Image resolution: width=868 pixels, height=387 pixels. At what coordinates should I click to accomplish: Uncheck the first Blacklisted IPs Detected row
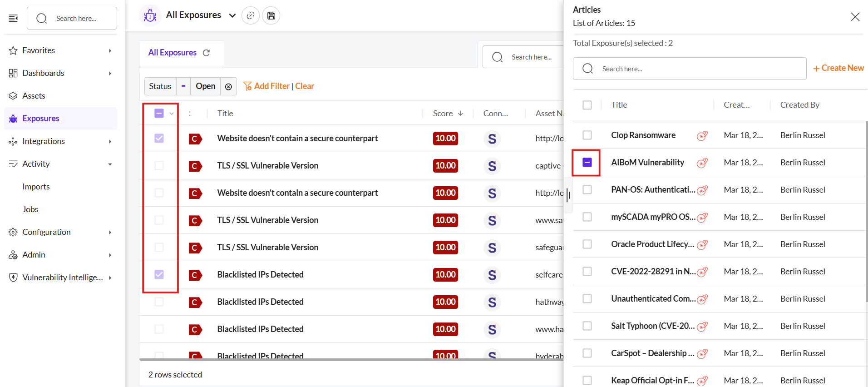[159, 274]
